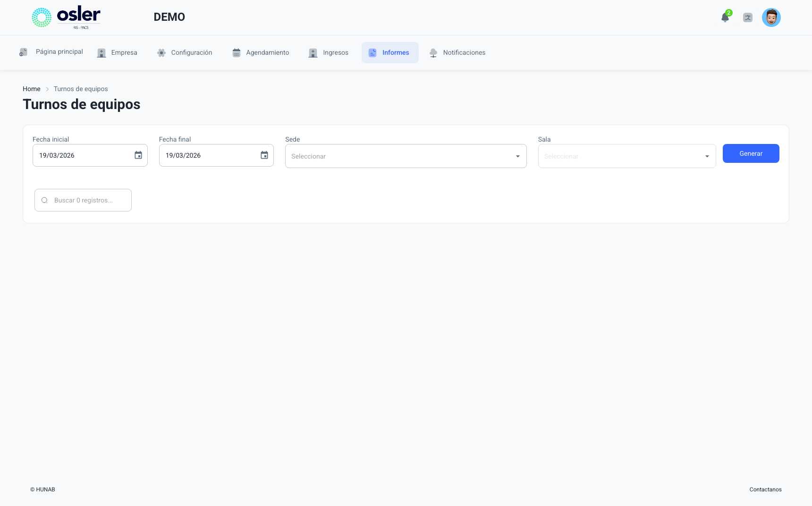Click the Página principal icon
This screenshot has width=812, height=506.
pos(23,52)
